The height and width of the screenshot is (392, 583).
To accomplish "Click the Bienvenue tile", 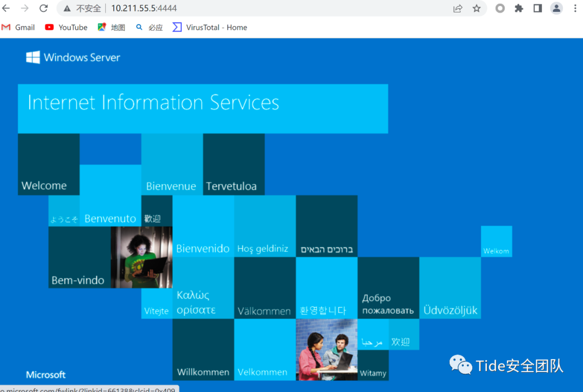I will pos(172,164).
